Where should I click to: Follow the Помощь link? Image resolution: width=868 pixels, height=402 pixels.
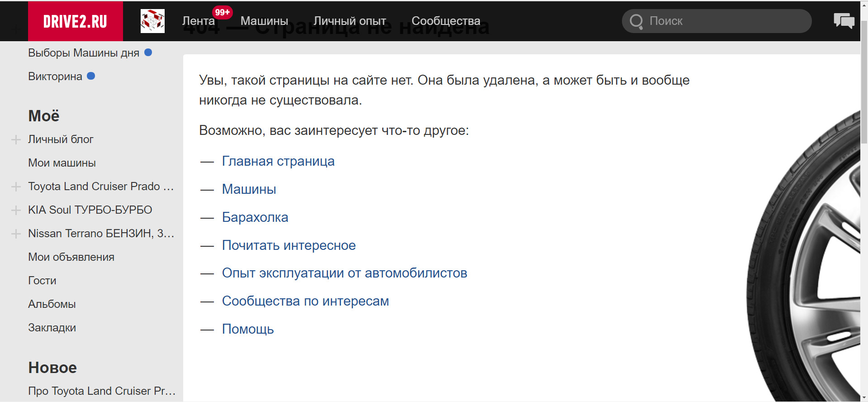(248, 329)
